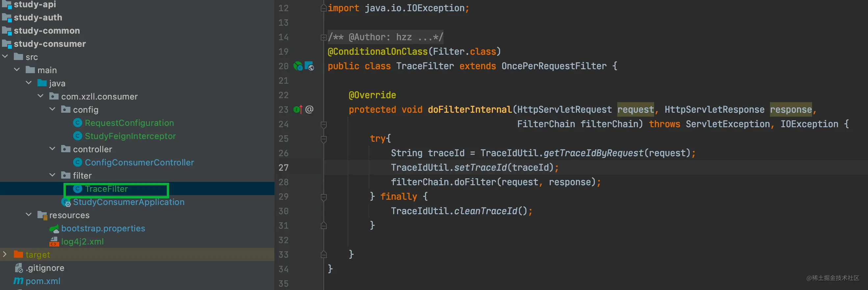Click the target folder icon

point(18,254)
